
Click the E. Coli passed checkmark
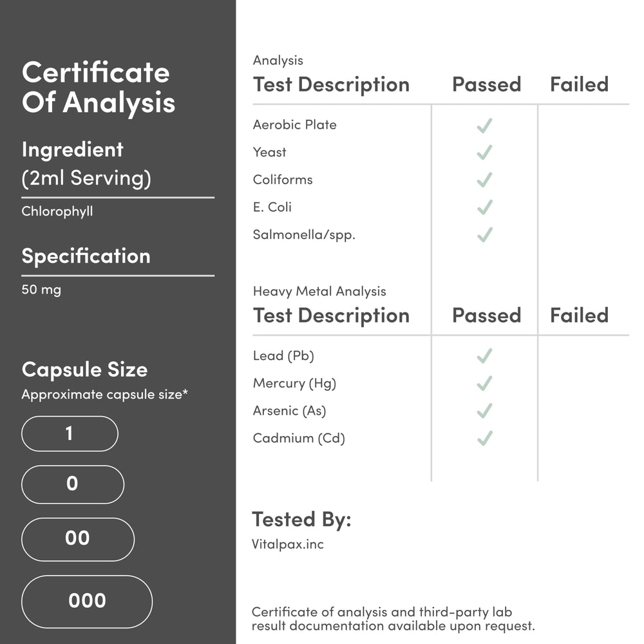point(484,207)
